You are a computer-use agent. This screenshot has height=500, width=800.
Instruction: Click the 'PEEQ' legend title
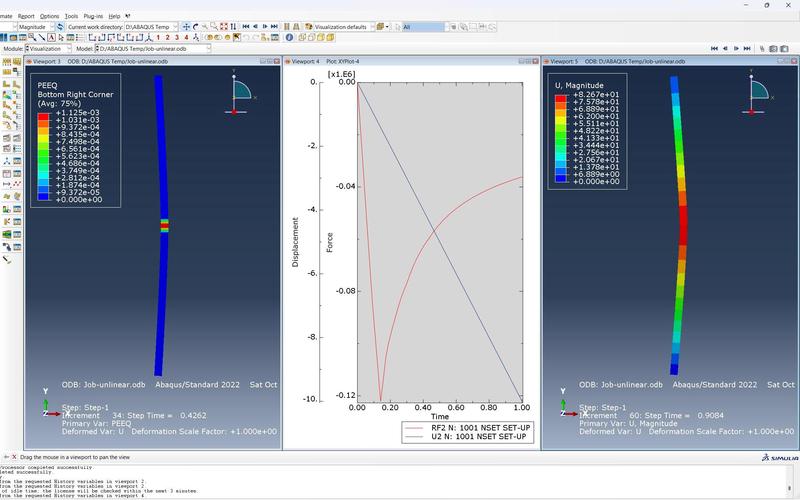47,85
